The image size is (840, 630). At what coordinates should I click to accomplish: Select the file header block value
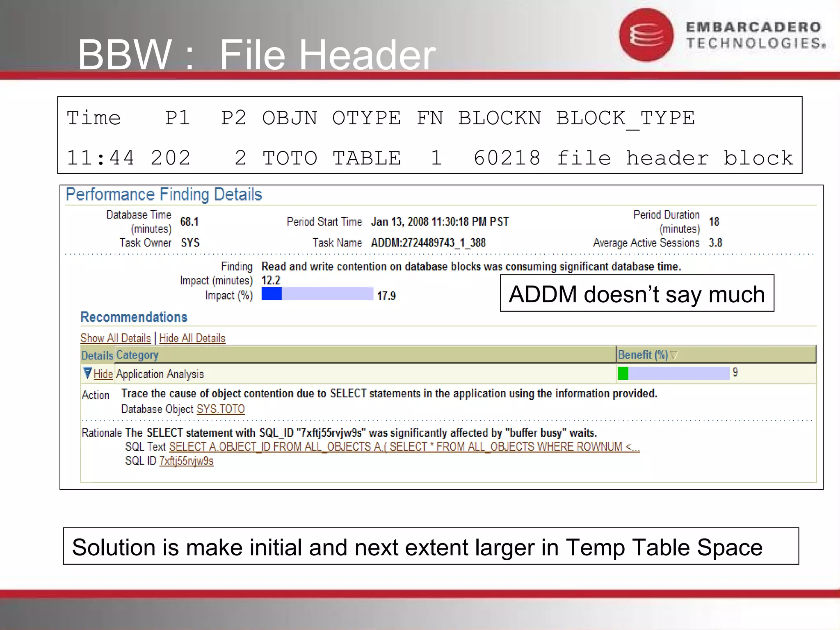(675, 158)
